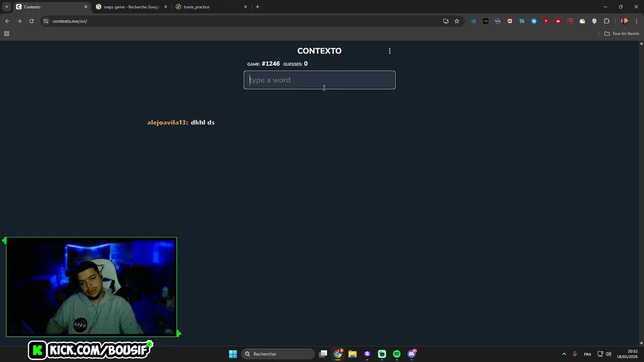The image size is (644, 362).
Task: Open the red rectangle extension icon
Action: [558, 21]
